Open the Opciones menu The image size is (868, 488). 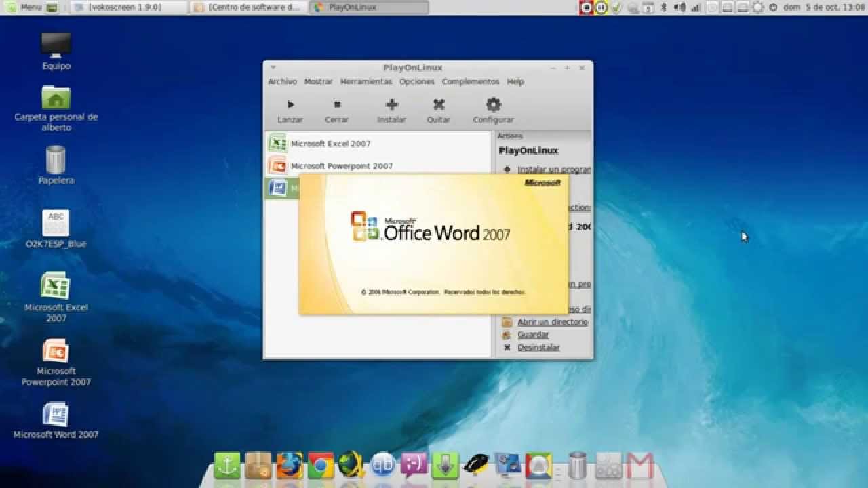coord(416,81)
